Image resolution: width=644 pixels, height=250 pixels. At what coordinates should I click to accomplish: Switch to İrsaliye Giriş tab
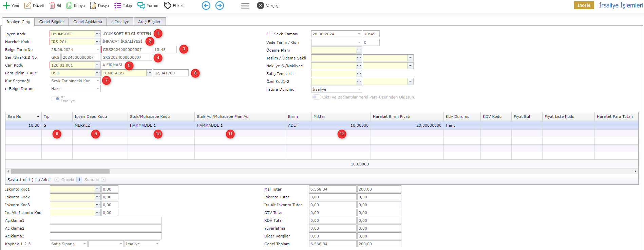[x=18, y=22]
